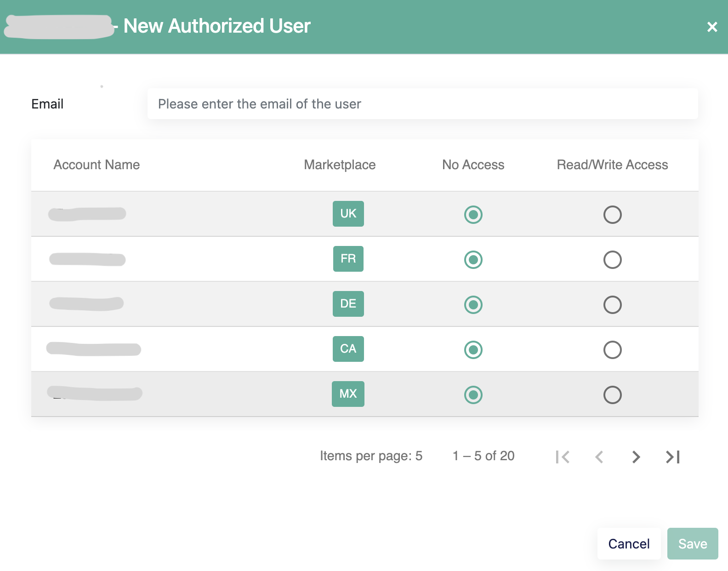Viewport: 728px width, 571px height.
Task: Go to the previous page of accounts
Action: [599, 457]
